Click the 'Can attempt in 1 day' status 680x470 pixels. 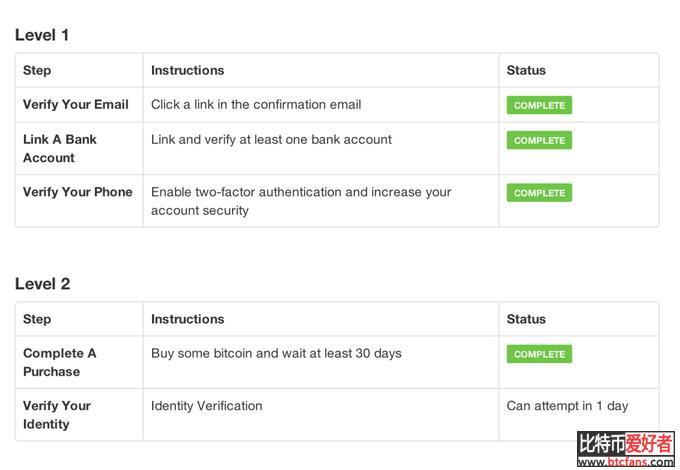point(567,406)
